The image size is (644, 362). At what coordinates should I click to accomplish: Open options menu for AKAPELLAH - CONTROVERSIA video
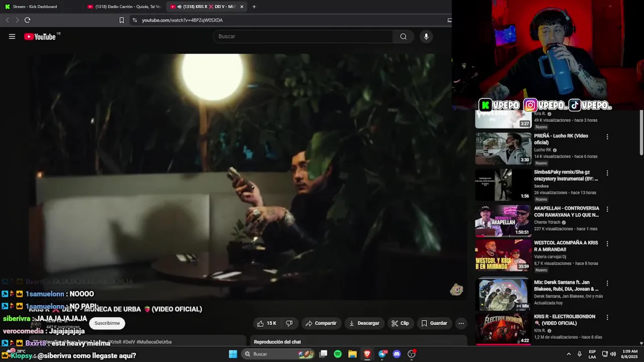tap(607, 209)
